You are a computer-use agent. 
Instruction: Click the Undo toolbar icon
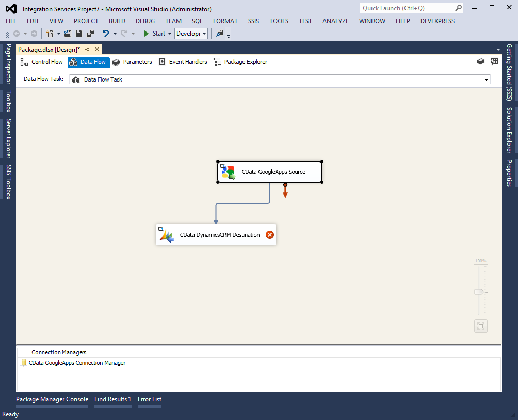pos(106,33)
